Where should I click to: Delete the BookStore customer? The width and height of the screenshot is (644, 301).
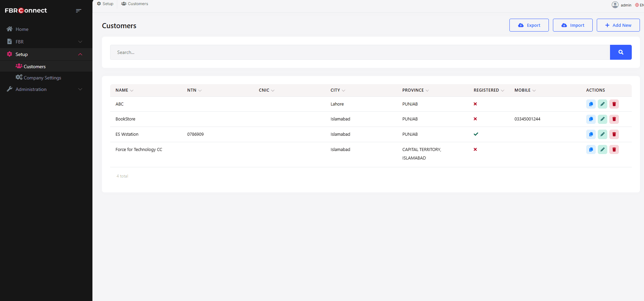point(614,119)
